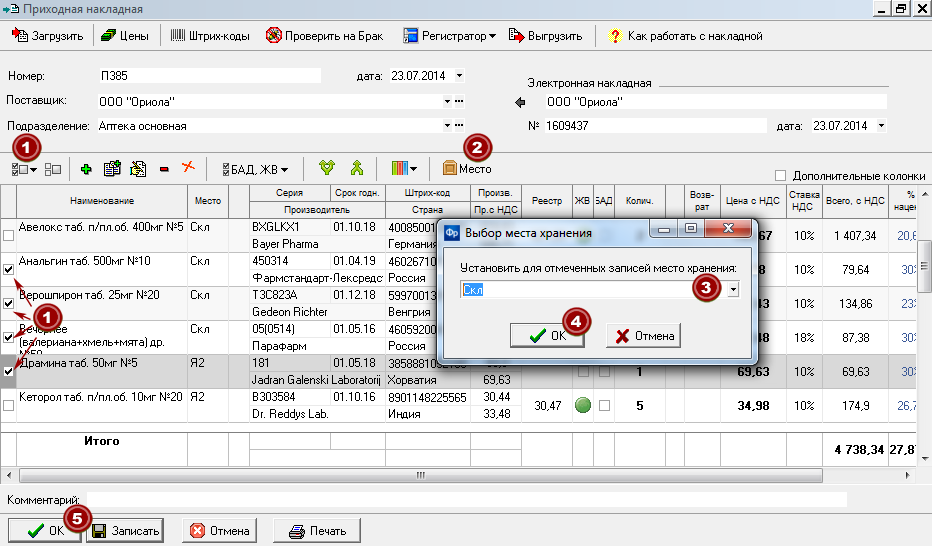Open Проверить на Брак defect check
The image size is (932, 546).
pos(324,36)
